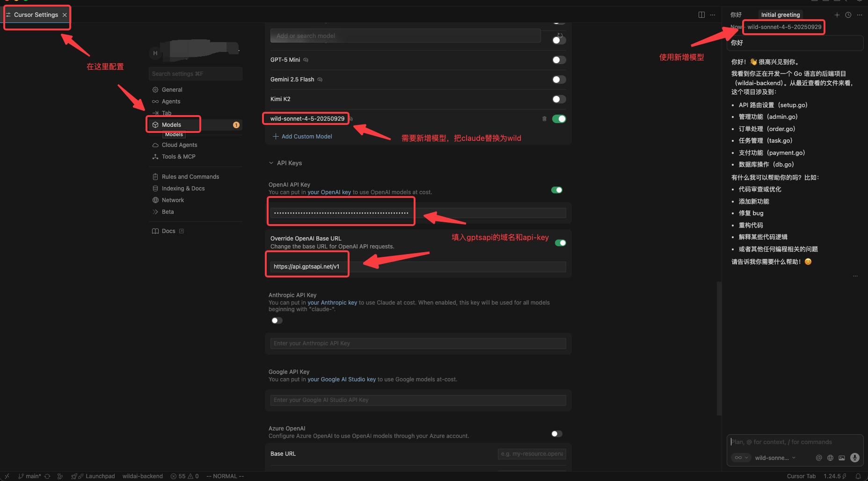The image size is (868, 481).
Task: Click the Google AI Studio API Key field
Action: [418, 400]
